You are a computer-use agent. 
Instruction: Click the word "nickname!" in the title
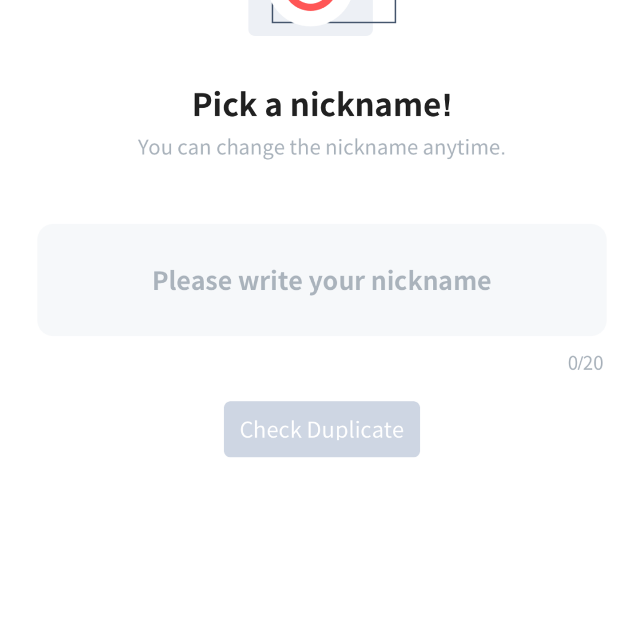coord(371,104)
